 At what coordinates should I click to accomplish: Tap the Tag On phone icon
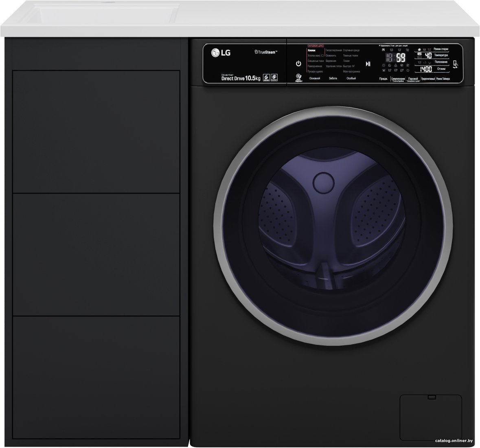point(456,64)
